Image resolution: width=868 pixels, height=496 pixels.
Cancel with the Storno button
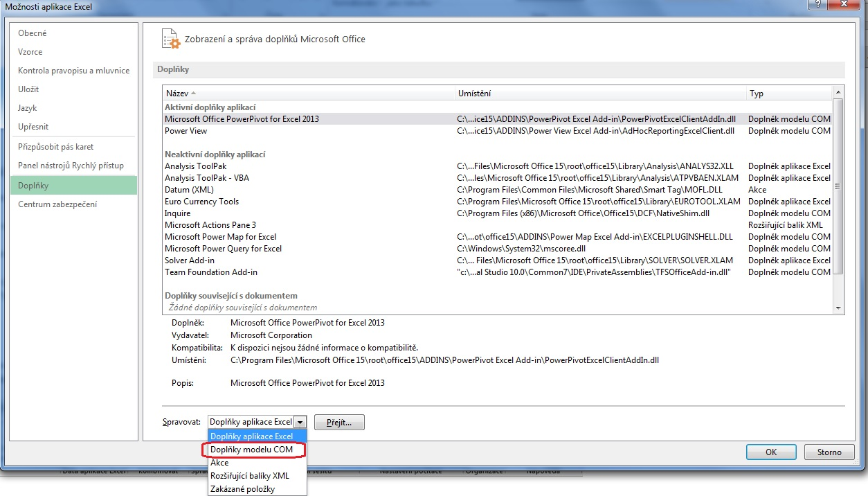point(830,452)
